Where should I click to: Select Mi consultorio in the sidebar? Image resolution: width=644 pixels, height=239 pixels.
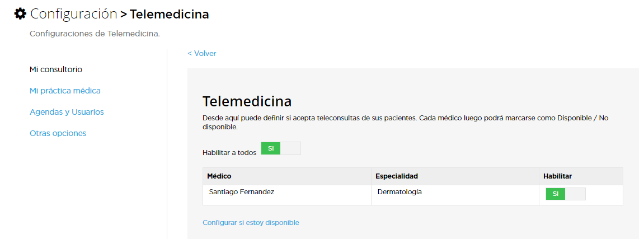tap(56, 69)
